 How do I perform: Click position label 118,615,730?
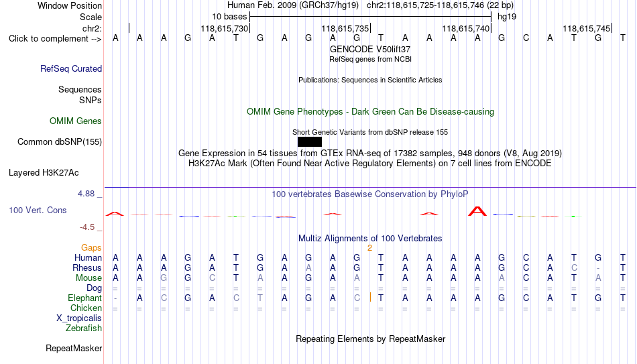coord(224,28)
